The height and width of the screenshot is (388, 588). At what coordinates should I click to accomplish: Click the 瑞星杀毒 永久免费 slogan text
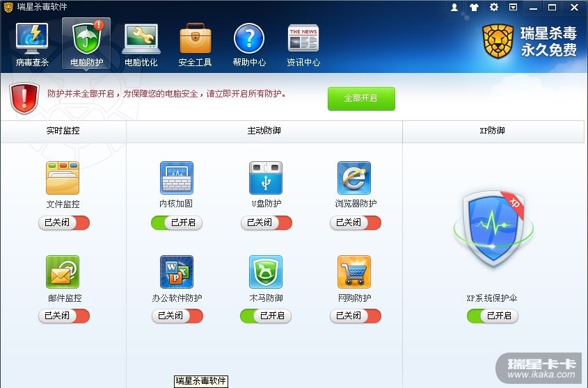(548, 42)
